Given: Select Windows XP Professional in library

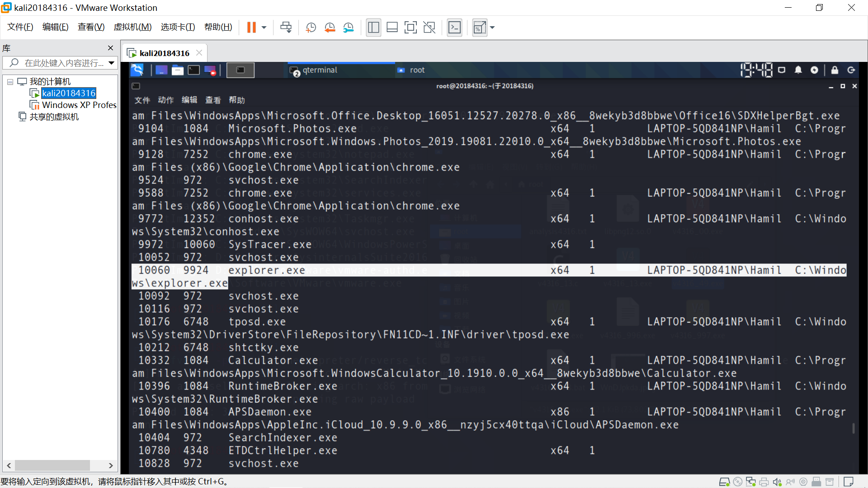Looking at the screenshot, I should pos(79,105).
